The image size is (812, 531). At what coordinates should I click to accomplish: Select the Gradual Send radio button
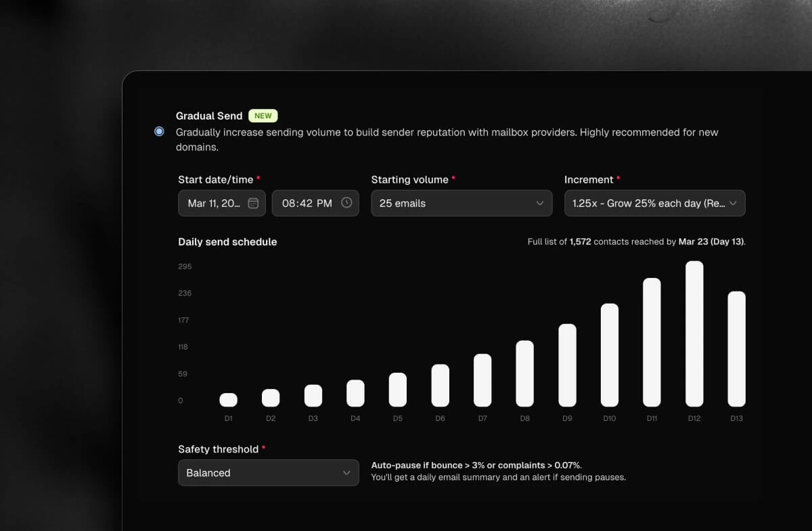point(159,131)
